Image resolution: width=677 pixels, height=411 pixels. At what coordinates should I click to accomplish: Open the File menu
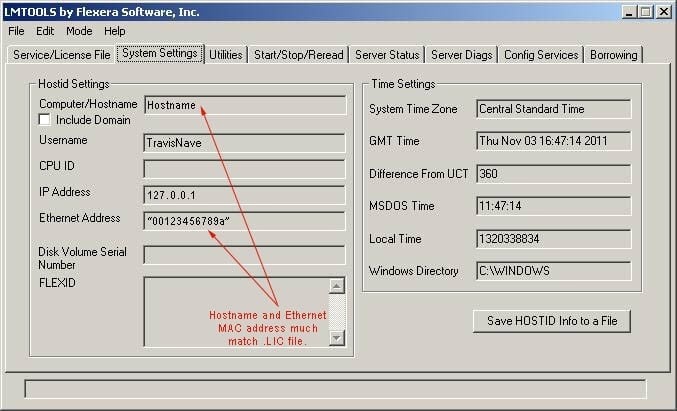click(16, 31)
